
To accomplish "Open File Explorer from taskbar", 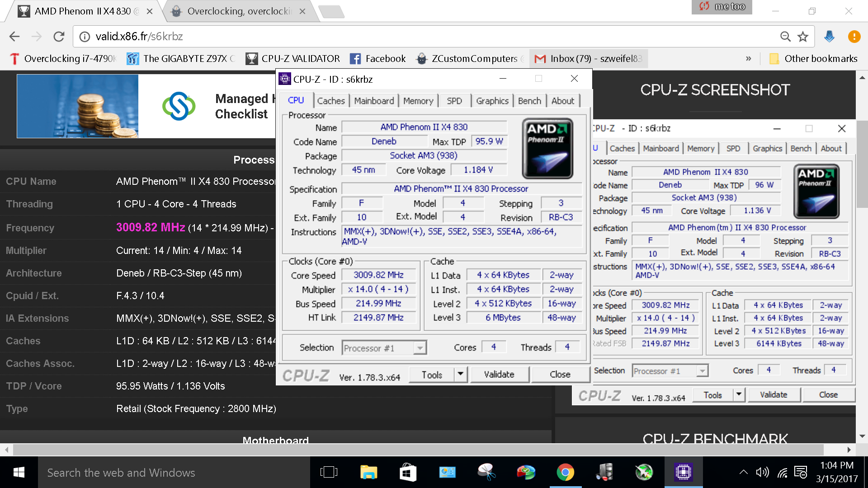I will point(368,473).
